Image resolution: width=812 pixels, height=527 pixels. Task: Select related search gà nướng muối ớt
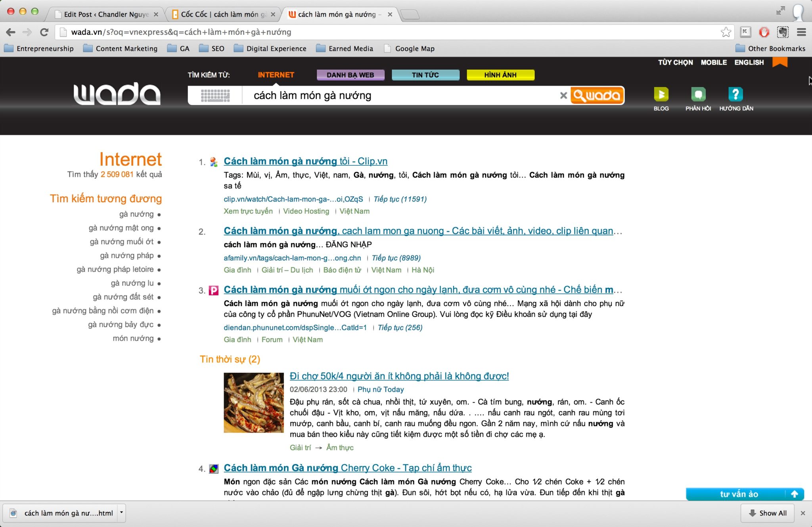[x=122, y=242]
